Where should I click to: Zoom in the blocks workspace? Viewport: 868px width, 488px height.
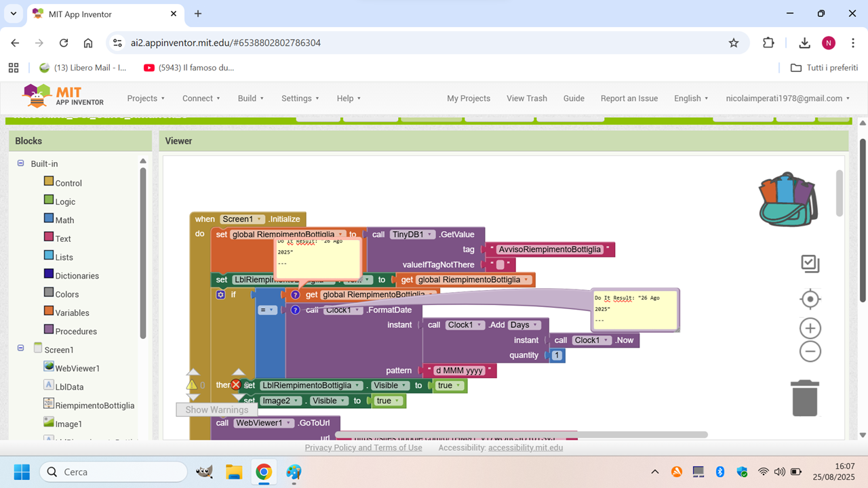[x=810, y=329]
